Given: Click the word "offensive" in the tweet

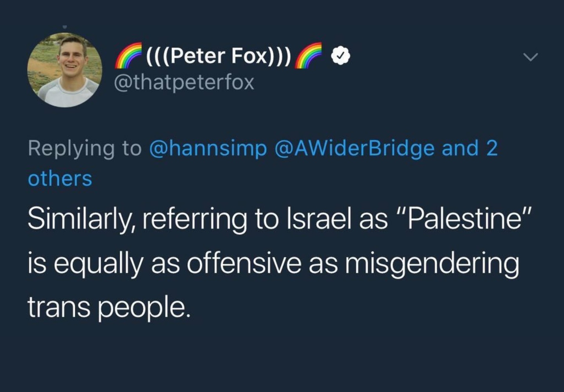Looking at the screenshot, I should pyautogui.click(x=244, y=263).
